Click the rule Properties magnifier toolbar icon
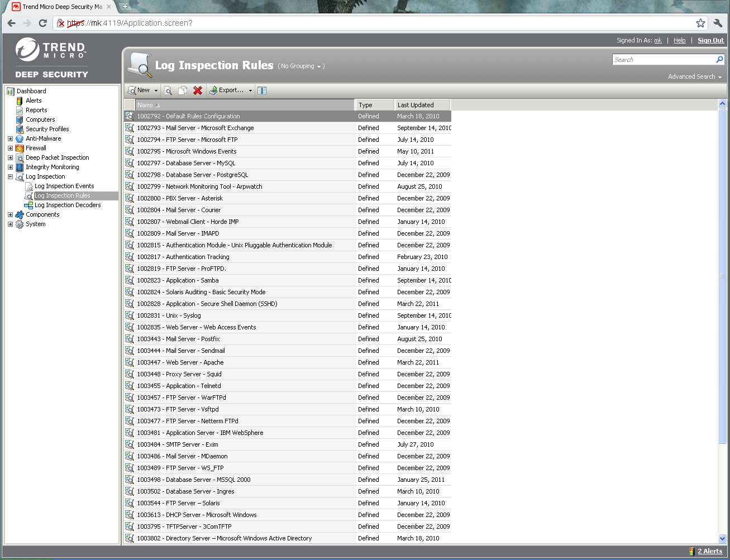The image size is (730, 560). 168,90
